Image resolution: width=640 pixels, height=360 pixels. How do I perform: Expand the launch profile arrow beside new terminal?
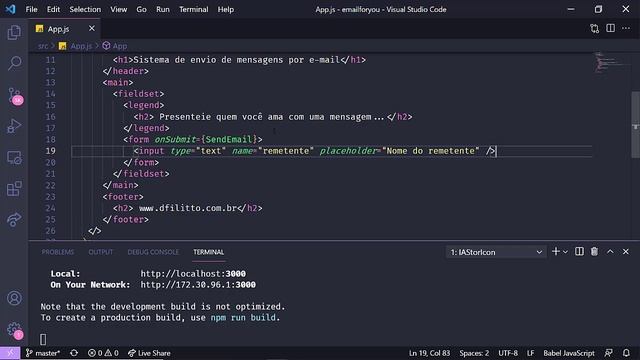coord(565,252)
